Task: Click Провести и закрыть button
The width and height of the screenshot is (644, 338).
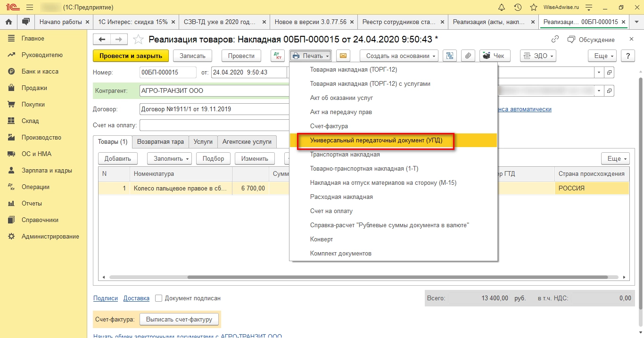Action: pos(131,56)
